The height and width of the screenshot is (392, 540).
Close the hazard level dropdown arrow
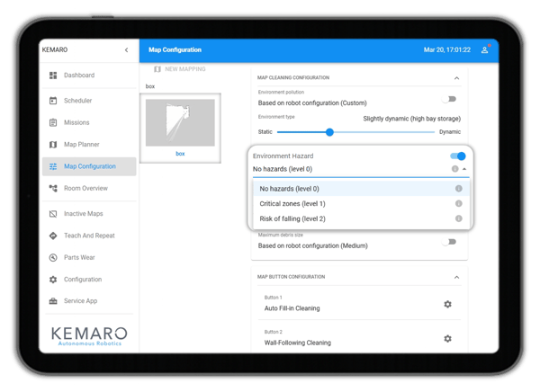coord(464,169)
